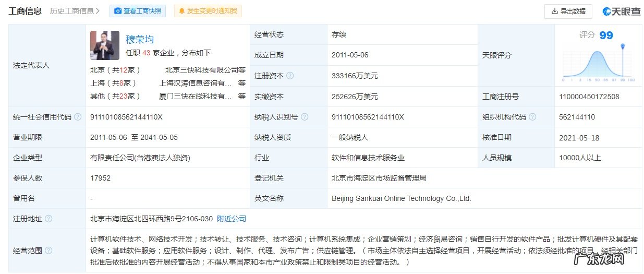The image size is (644, 274).
Task: Click the help icon next to 经营范围
Action: 48,251
